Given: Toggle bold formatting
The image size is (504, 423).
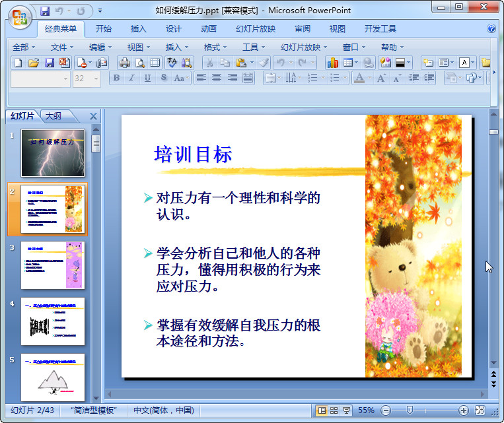Looking at the screenshot, I should click(x=117, y=78).
